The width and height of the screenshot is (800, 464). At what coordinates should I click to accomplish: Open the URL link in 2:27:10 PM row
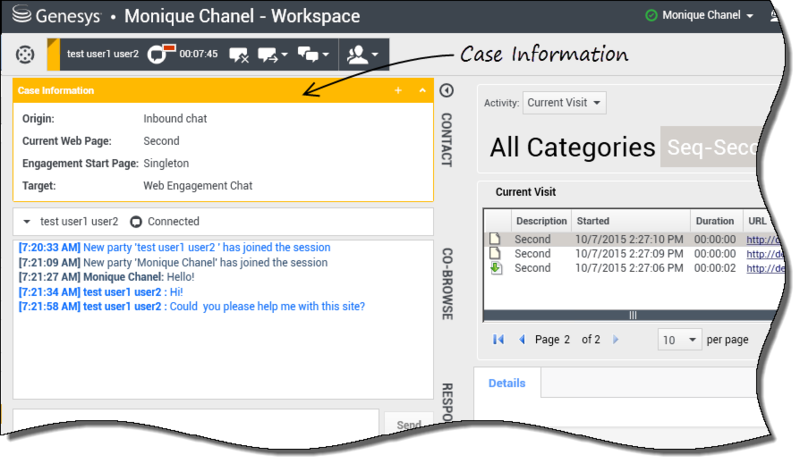[763, 239]
